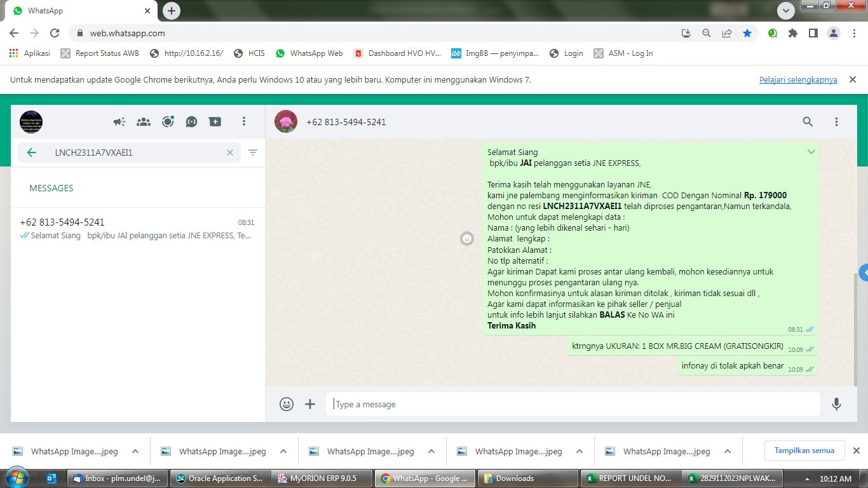Screen dimensions: 868x488
Task: Open the Chrome main menu
Action: (x=853, y=33)
